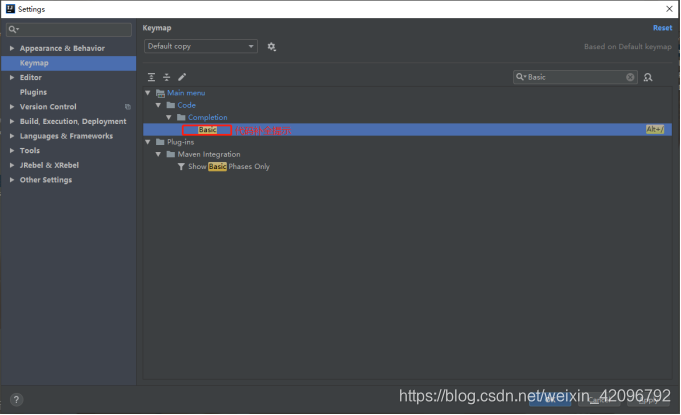This screenshot has width=681, height=415.
Task: Click the IntelliJ logo in title bar
Action: [10, 9]
